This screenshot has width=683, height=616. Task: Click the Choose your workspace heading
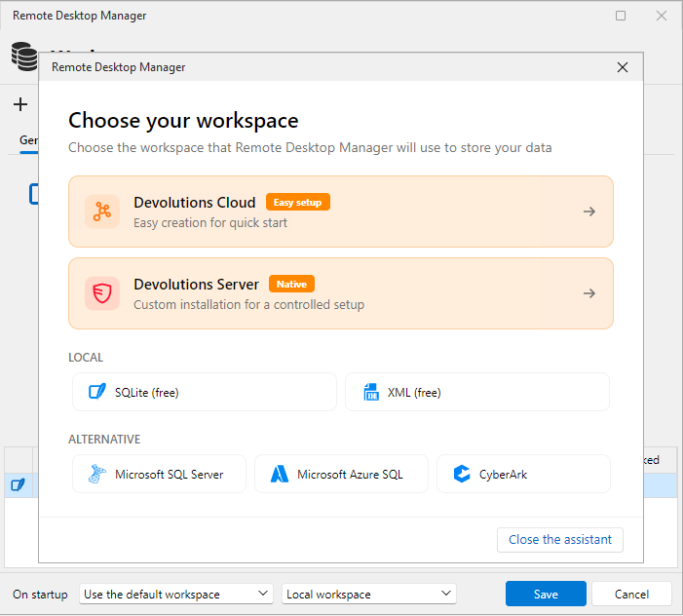click(x=183, y=120)
